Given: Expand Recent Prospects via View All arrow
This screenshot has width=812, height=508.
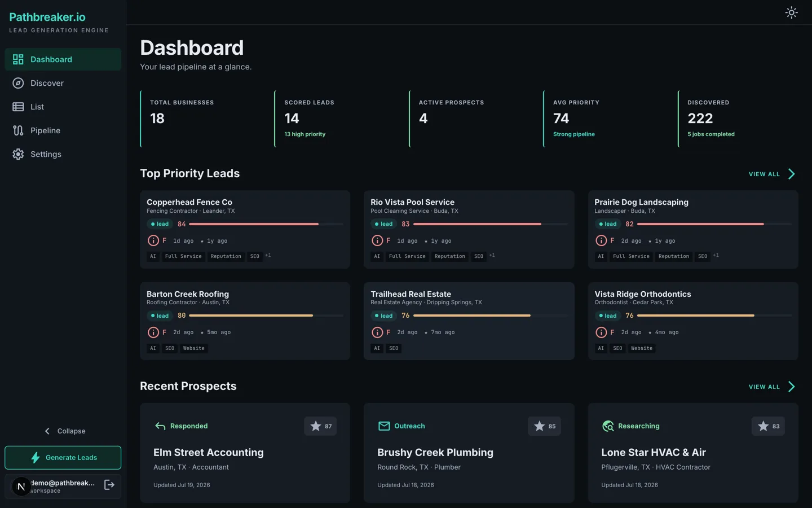Looking at the screenshot, I should (792, 387).
